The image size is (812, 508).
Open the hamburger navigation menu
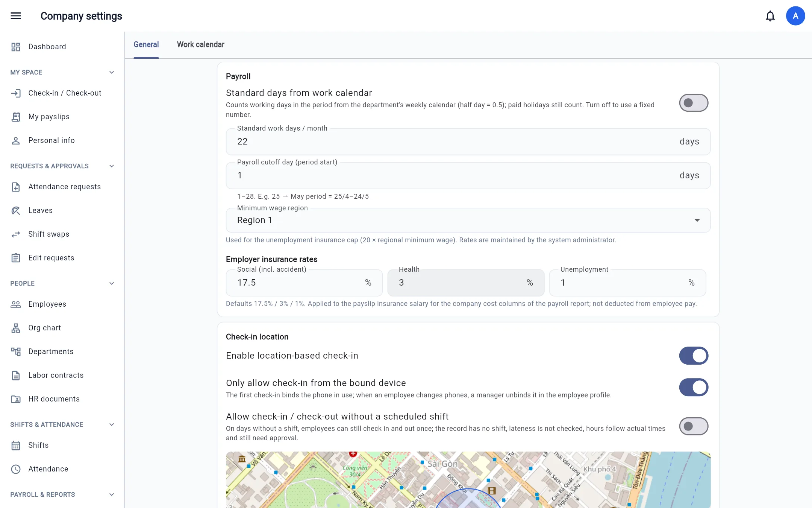point(16,16)
